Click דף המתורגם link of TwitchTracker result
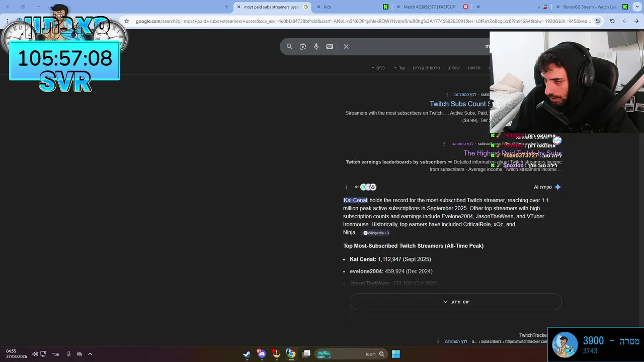The image size is (644, 362). point(456,341)
